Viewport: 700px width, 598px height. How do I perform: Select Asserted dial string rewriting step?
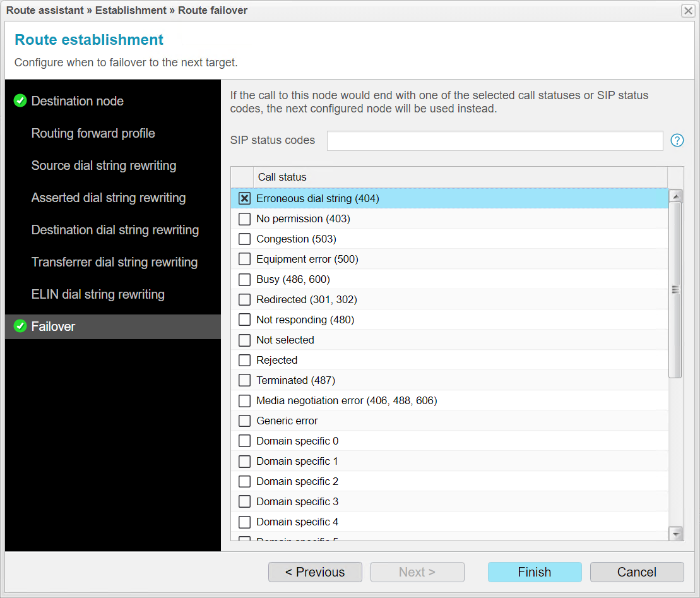tap(113, 198)
